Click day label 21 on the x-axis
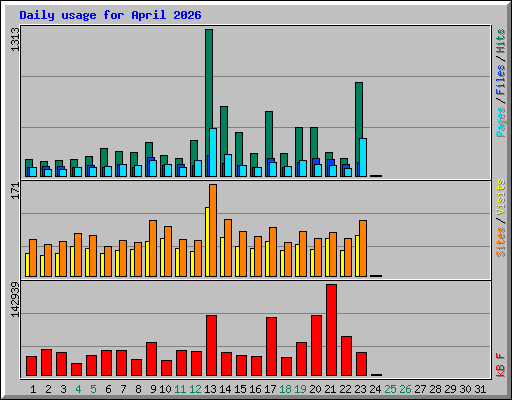Screen dimensions: 512x400 point(330,389)
